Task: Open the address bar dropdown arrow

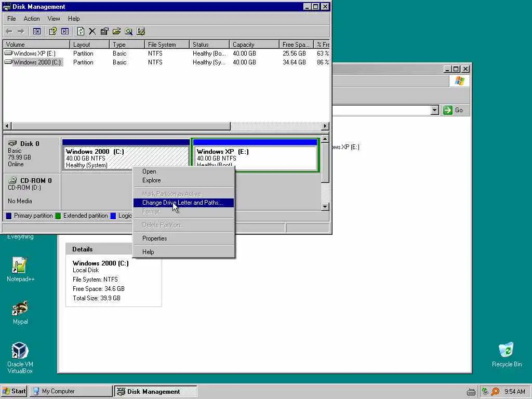Action: point(435,110)
